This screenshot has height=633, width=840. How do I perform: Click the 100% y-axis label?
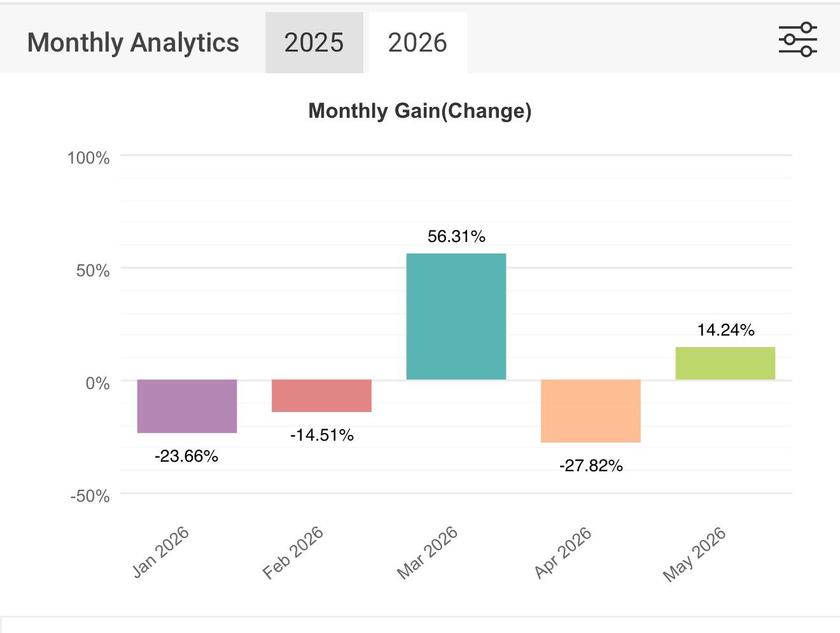coord(88,158)
